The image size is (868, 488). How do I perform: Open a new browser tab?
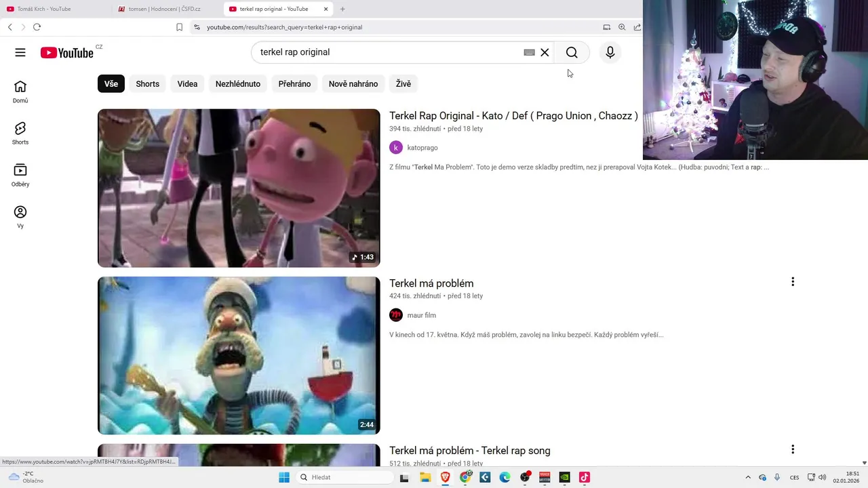(x=342, y=9)
